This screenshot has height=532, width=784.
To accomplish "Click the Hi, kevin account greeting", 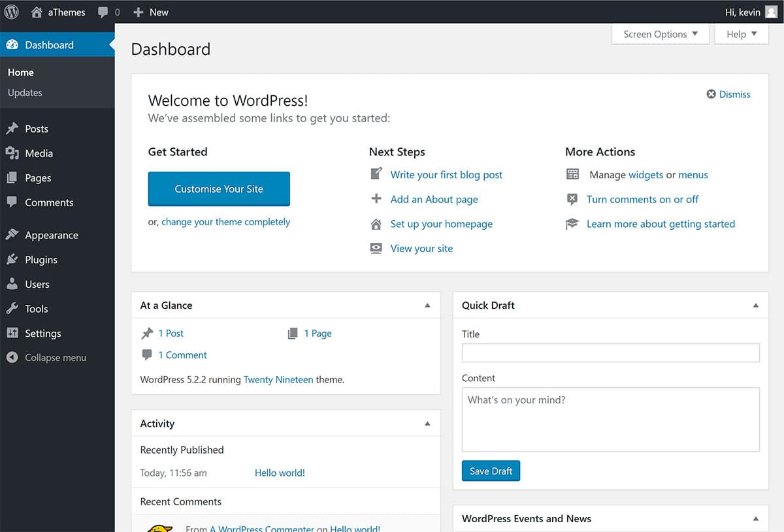I will pyautogui.click(x=743, y=12).
